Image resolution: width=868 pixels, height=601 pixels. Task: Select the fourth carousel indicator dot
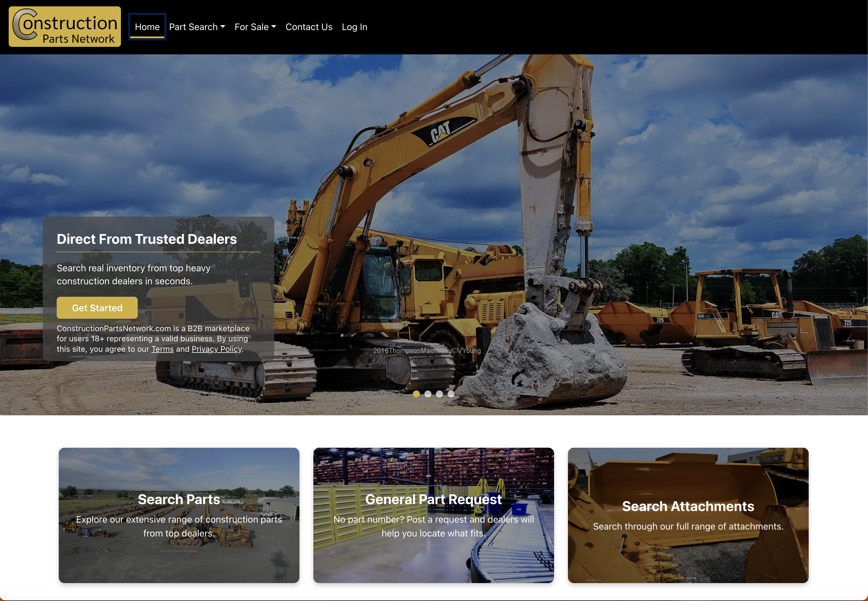click(x=451, y=394)
